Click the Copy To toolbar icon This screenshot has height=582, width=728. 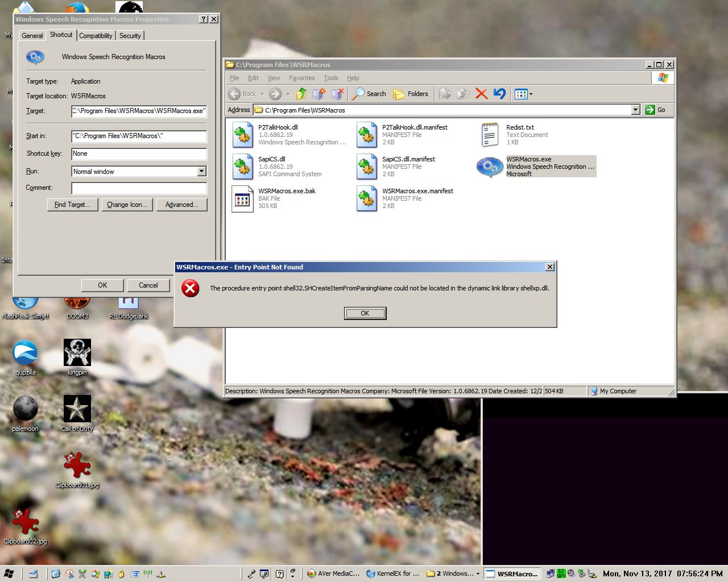pyautogui.click(x=464, y=94)
